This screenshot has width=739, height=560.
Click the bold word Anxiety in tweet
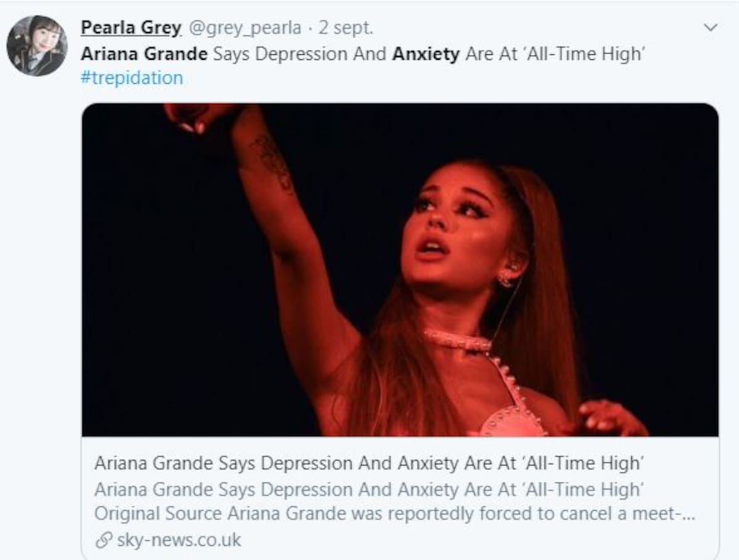[426, 54]
